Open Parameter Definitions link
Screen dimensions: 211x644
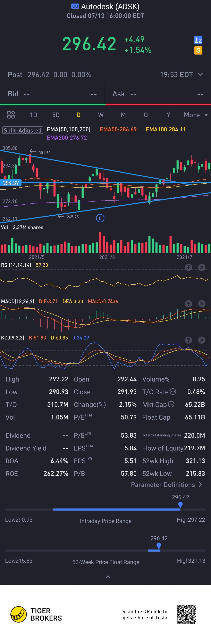166,485
